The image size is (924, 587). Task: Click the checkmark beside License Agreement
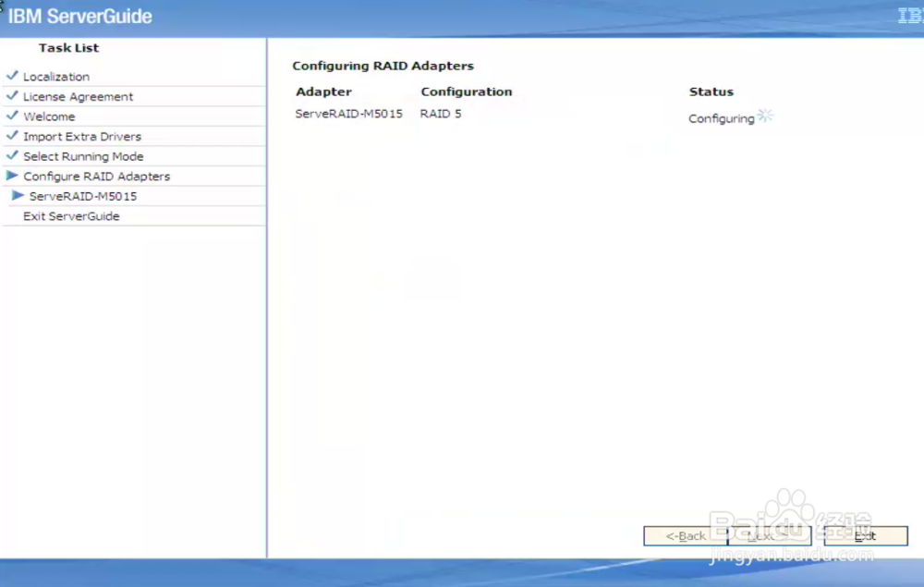tap(13, 96)
